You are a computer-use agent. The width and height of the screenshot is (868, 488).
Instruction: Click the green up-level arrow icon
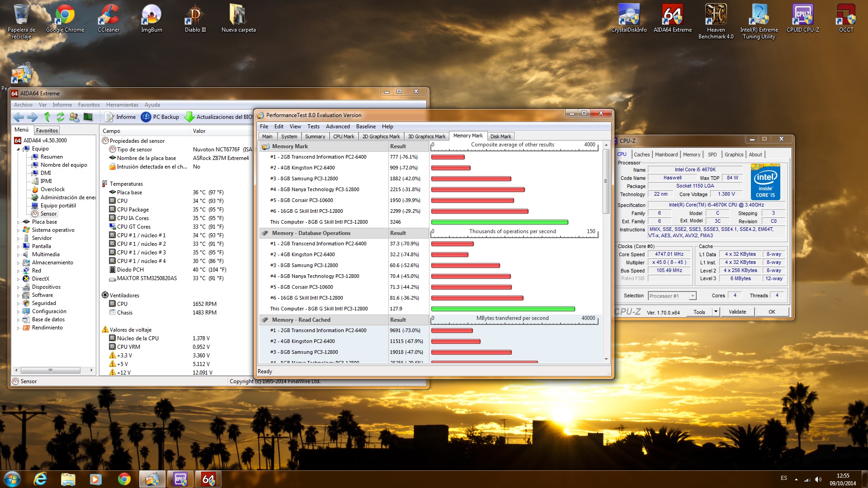tap(47, 117)
